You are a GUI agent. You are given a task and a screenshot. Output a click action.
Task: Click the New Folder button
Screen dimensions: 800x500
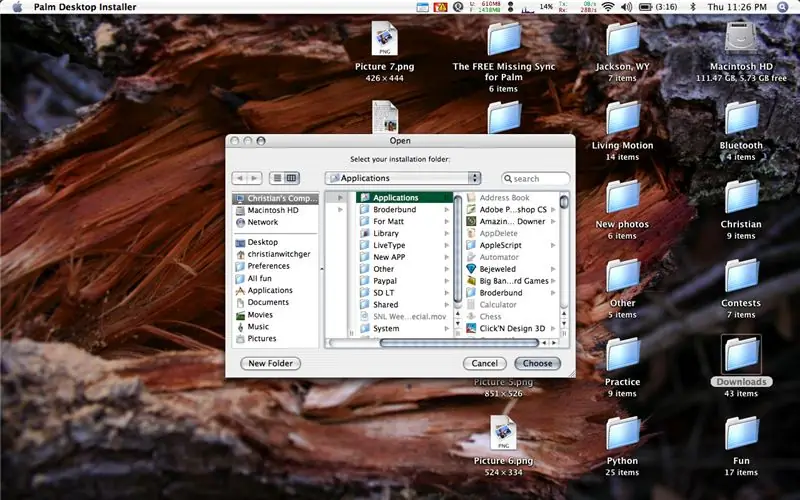(270, 363)
